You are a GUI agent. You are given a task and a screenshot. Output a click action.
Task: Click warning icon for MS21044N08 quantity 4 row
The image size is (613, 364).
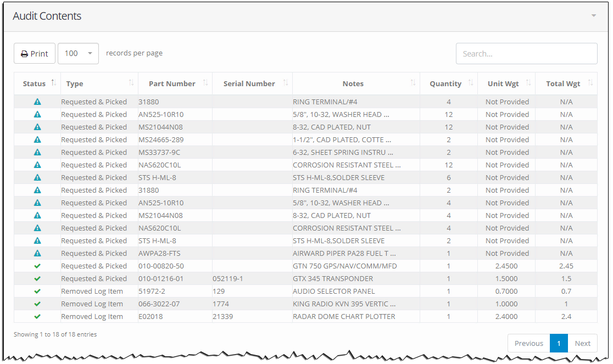tap(37, 216)
